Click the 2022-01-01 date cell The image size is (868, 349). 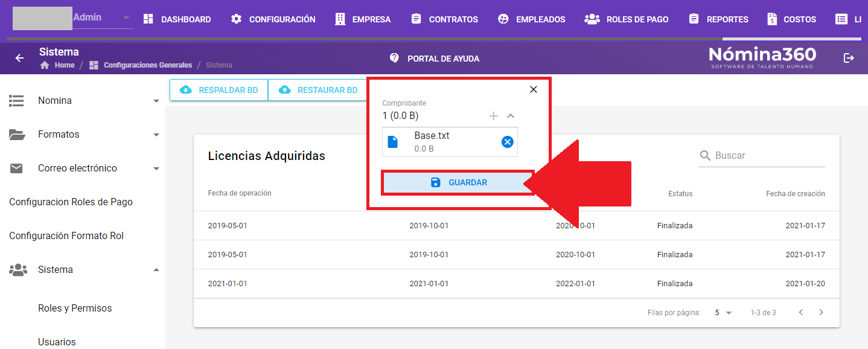pos(575,284)
